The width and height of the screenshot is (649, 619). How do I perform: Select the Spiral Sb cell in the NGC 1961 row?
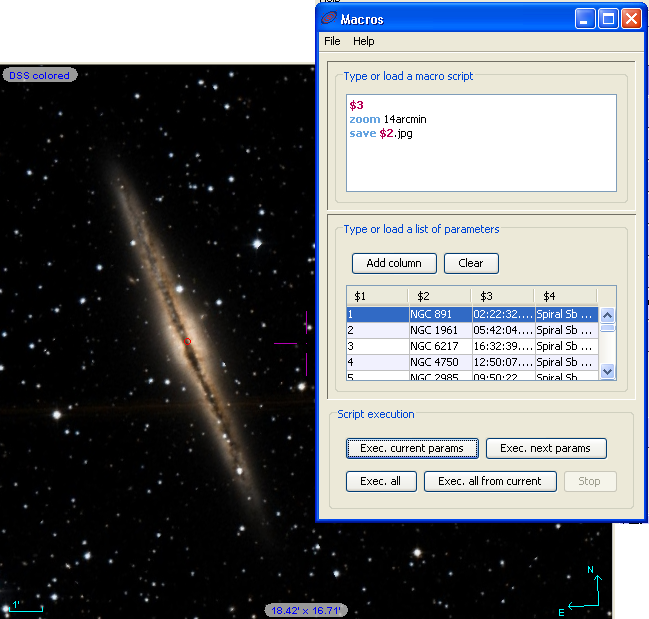(567, 330)
